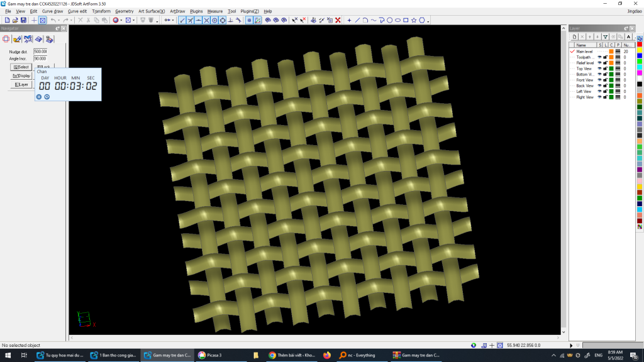The height and width of the screenshot is (362, 644).
Task: Toggle visibility of Relief level layer
Action: 599,63
